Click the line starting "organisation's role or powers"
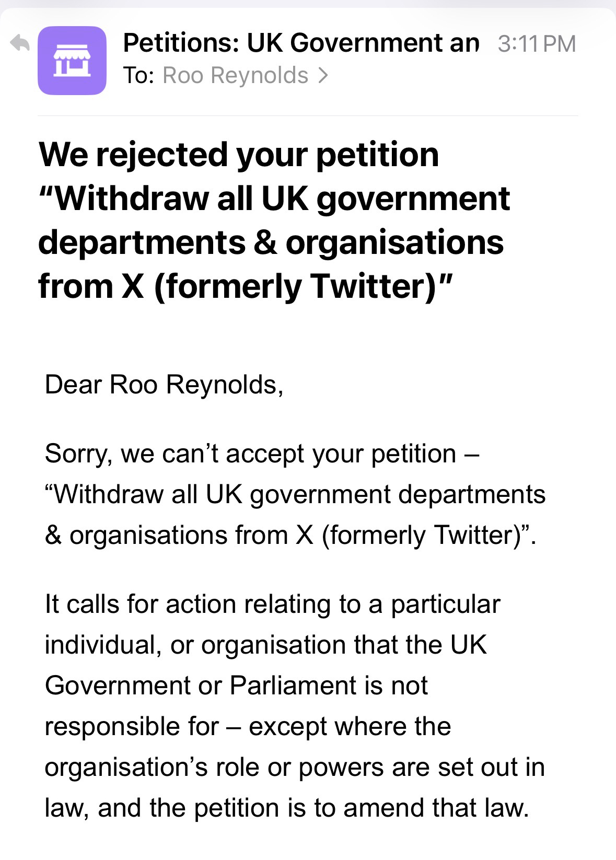The height and width of the screenshot is (860, 616). [295, 767]
